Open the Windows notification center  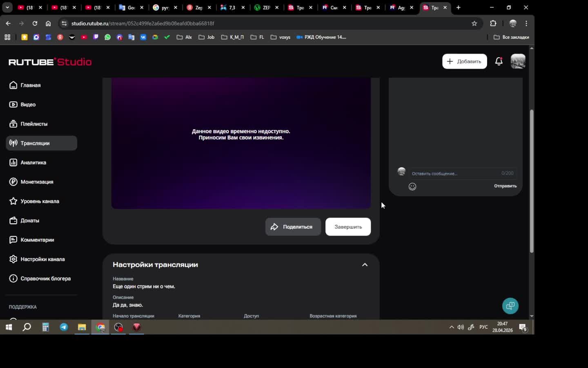(x=523, y=327)
